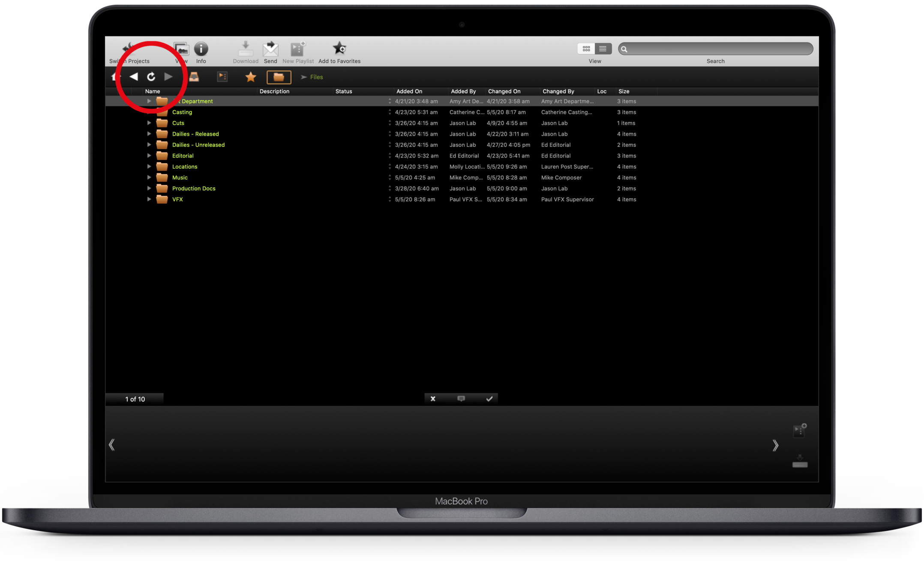Switch to list view mode
Image resolution: width=924 pixels, height=561 pixels.
click(x=603, y=49)
